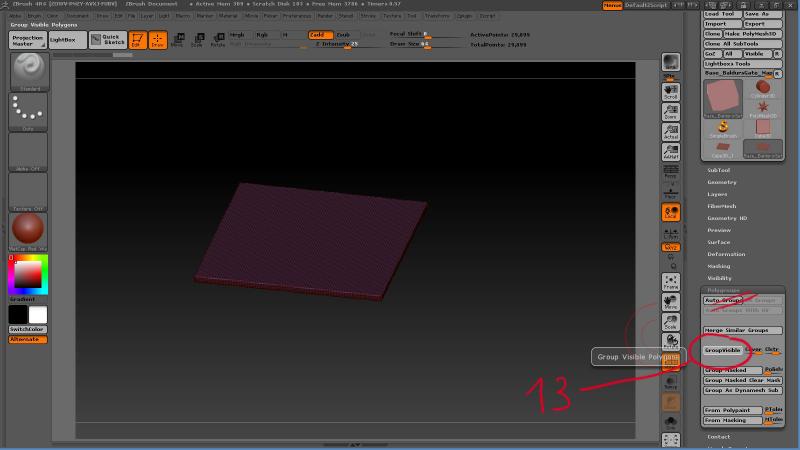Open the MatCap Red Wax material selector
Image resolution: width=800 pixels, height=450 pixels.
(x=29, y=231)
